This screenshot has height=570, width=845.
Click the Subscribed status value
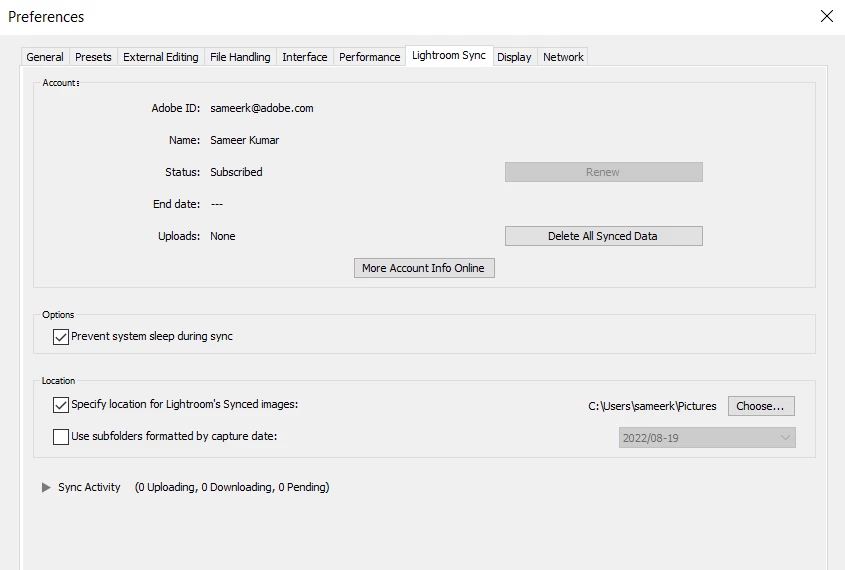pyautogui.click(x=236, y=172)
